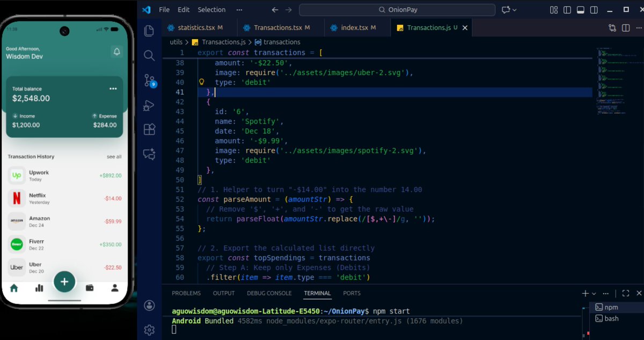This screenshot has height=340, width=644.
Task: Open the Chat view in activity bar
Action: [x=149, y=154]
